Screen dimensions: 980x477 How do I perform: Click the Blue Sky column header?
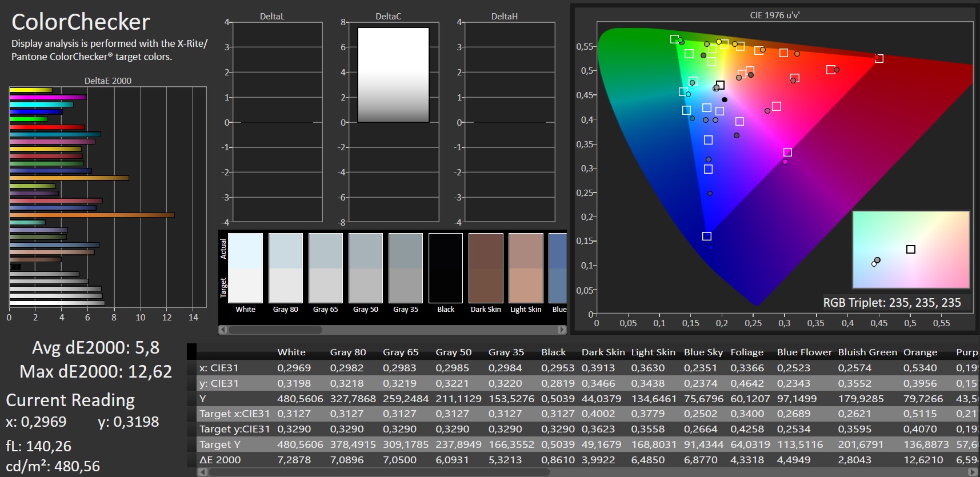[703, 352]
